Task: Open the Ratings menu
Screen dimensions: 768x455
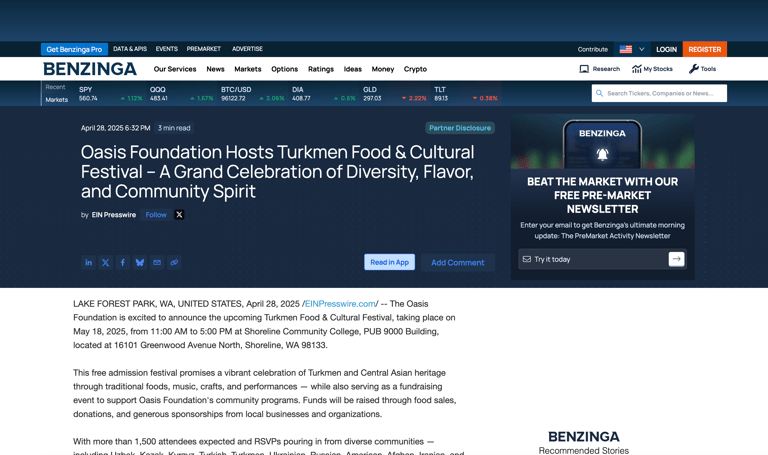Action: pyautogui.click(x=321, y=69)
